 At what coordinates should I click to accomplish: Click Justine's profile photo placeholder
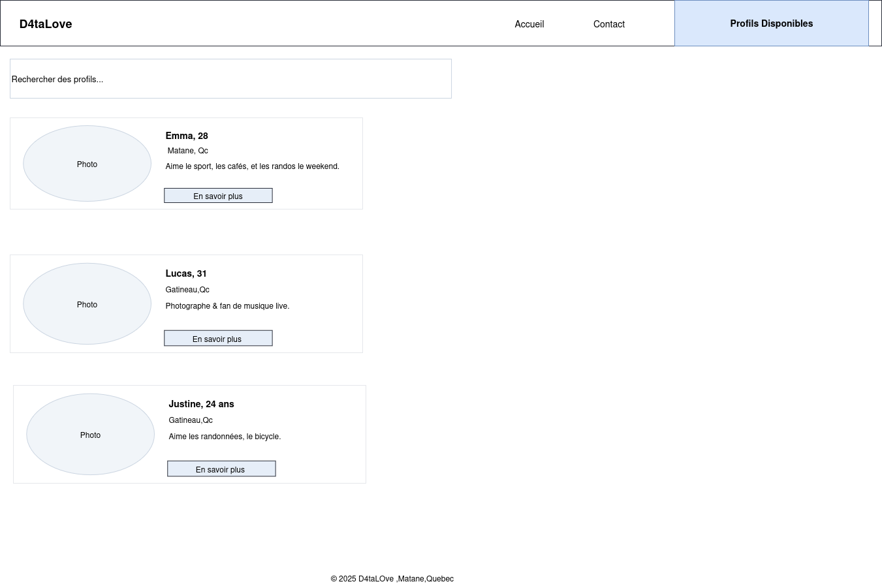(x=90, y=435)
